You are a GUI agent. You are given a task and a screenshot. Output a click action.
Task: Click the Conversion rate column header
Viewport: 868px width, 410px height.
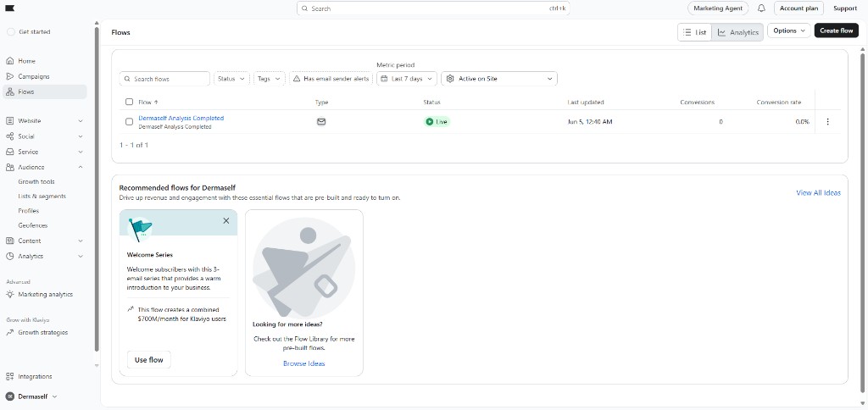click(x=778, y=102)
